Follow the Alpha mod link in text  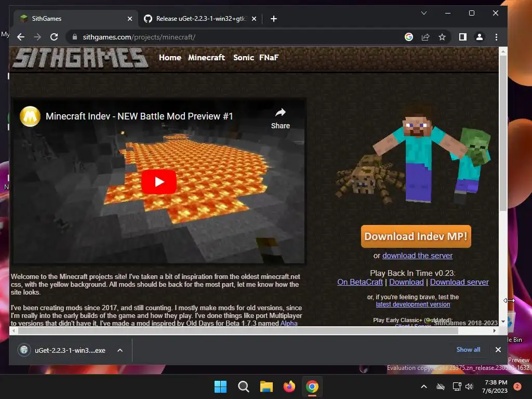click(x=289, y=323)
